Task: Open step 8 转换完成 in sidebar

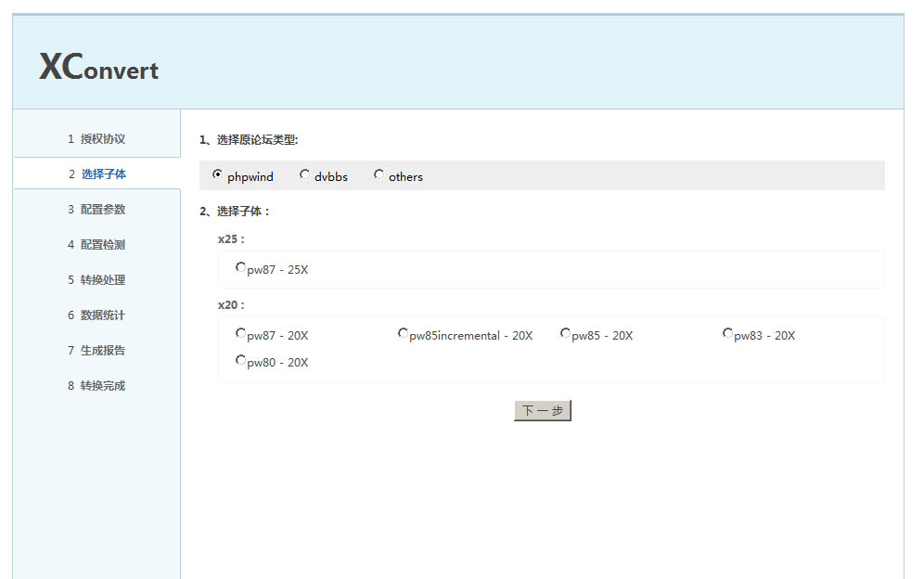Action: tap(96, 386)
